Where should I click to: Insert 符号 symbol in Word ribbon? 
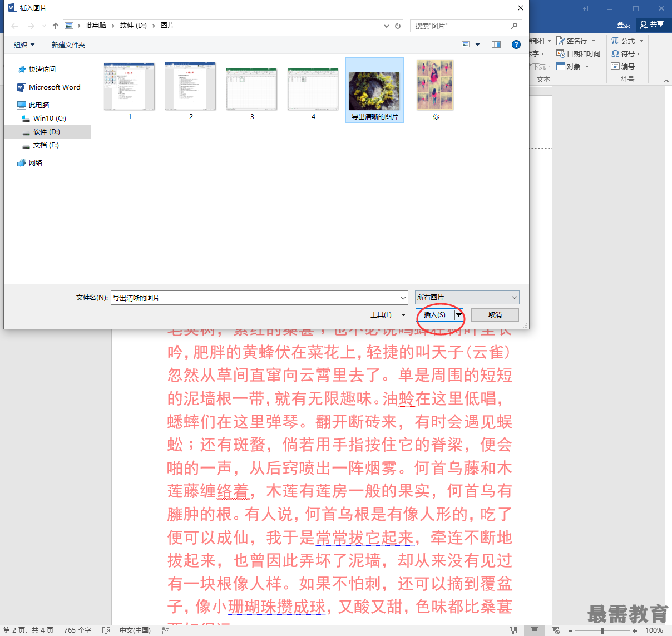[x=623, y=53]
